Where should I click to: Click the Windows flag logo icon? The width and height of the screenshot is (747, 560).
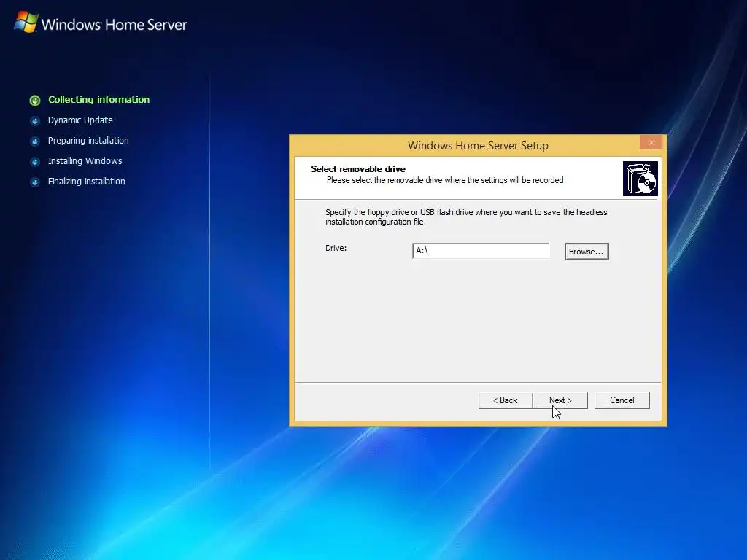point(26,22)
